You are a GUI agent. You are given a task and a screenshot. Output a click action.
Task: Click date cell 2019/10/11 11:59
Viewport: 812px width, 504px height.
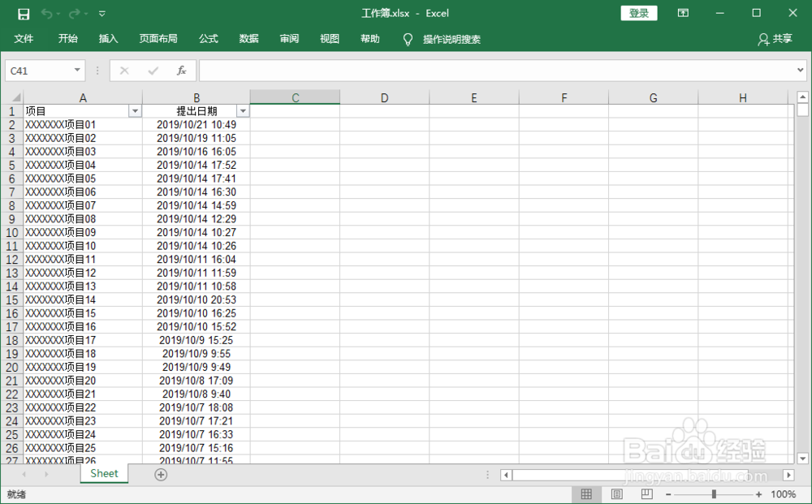pos(197,273)
